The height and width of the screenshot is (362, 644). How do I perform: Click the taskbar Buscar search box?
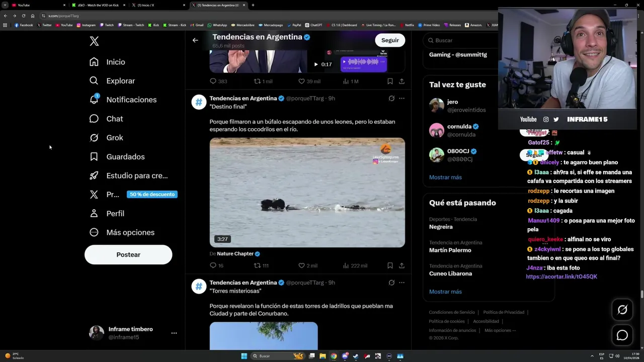pos(278,356)
